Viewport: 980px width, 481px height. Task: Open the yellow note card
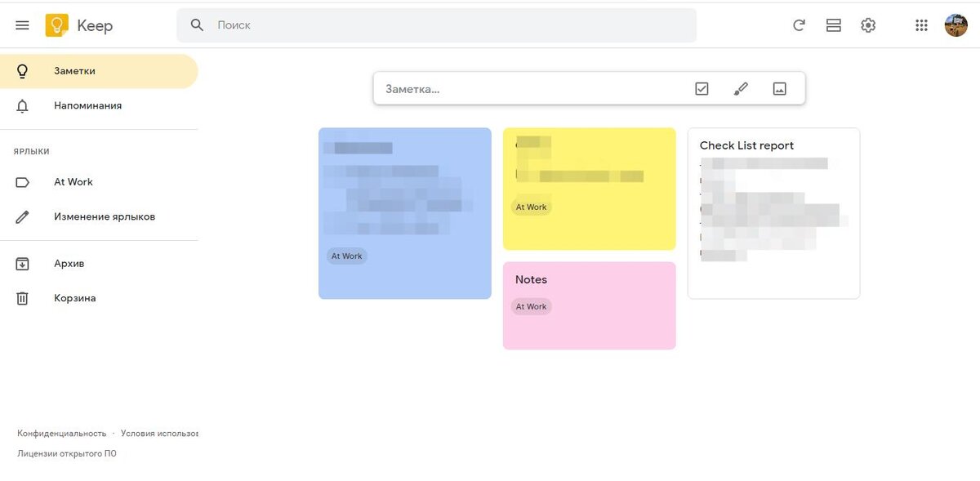pyautogui.click(x=590, y=189)
